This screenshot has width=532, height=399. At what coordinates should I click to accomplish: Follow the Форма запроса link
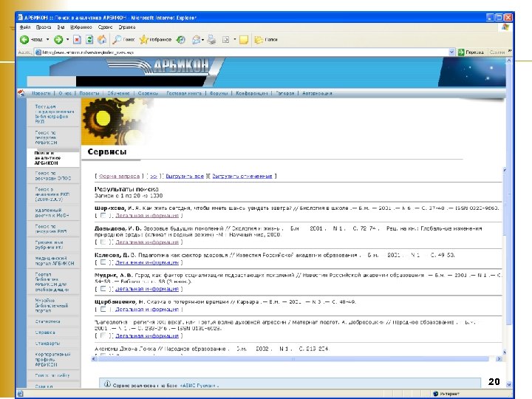(x=119, y=176)
